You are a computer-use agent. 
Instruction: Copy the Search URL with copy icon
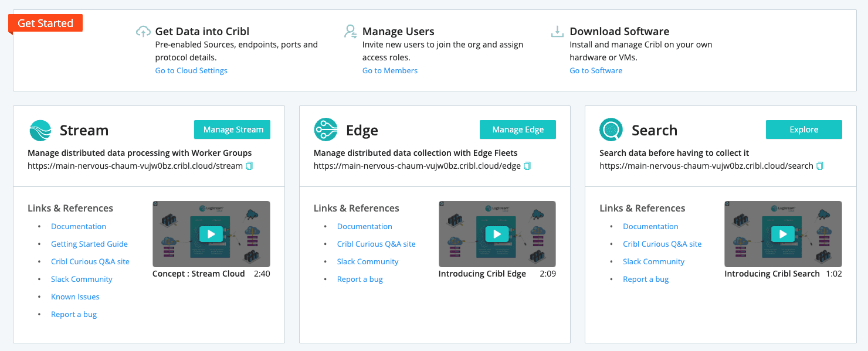coord(820,166)
